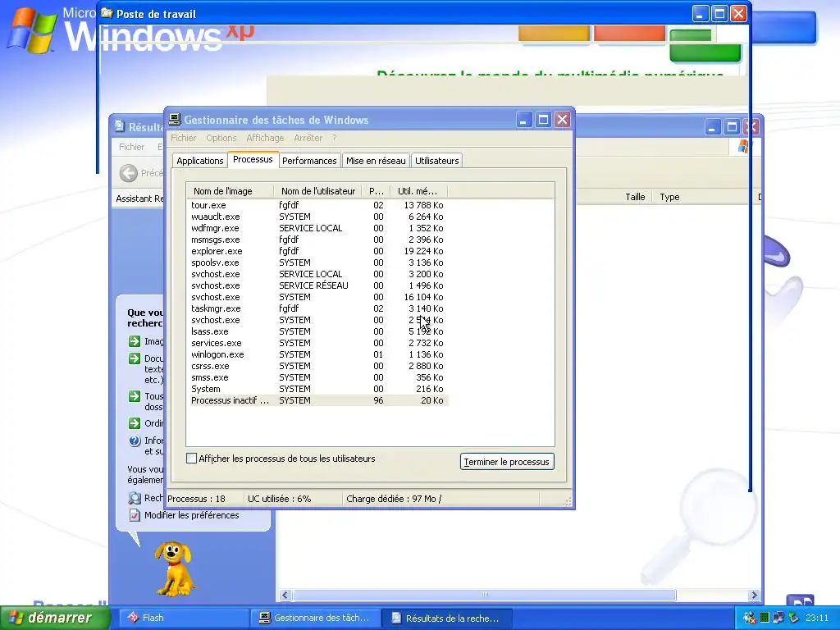The width and height of the screenshot is (840, 630).
Task: Switch to the Utilisateurs tab
Action: tap(436, 161)
